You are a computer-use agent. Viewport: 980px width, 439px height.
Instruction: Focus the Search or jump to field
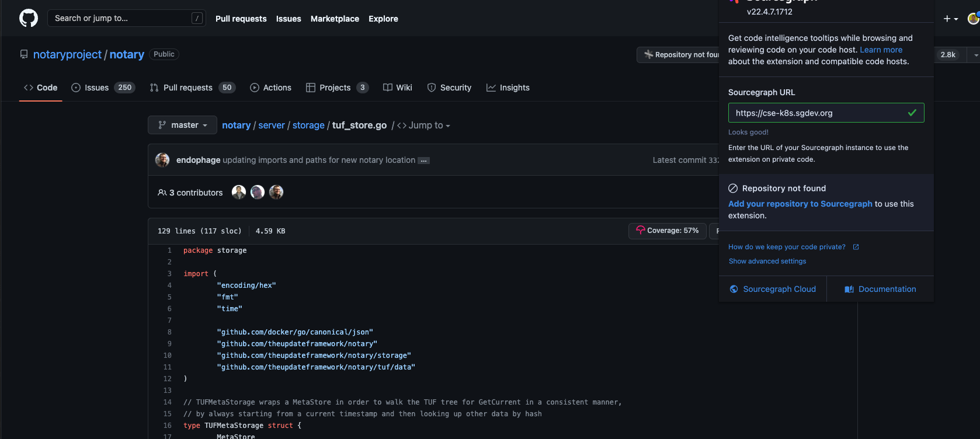pyautogui.click(x=126, y=18)
